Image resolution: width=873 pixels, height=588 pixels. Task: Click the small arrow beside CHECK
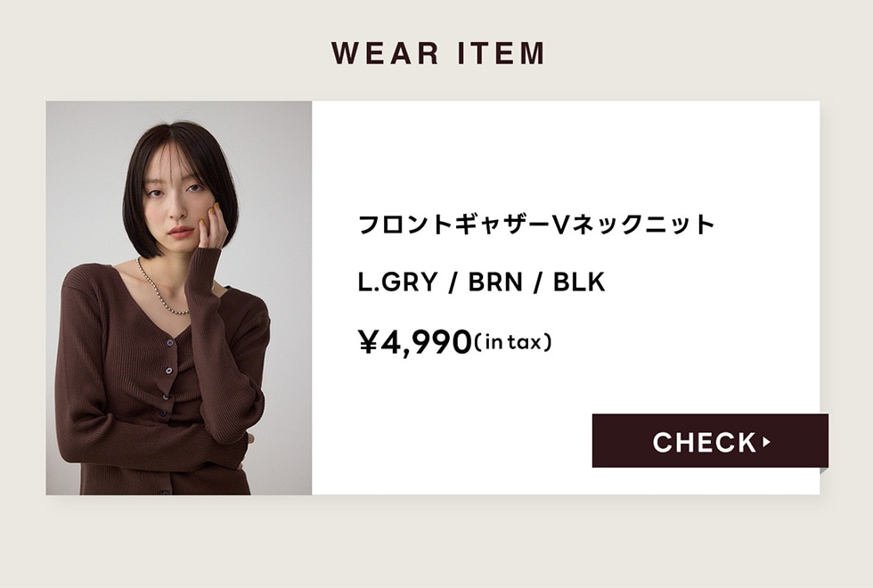pos(767,442)
